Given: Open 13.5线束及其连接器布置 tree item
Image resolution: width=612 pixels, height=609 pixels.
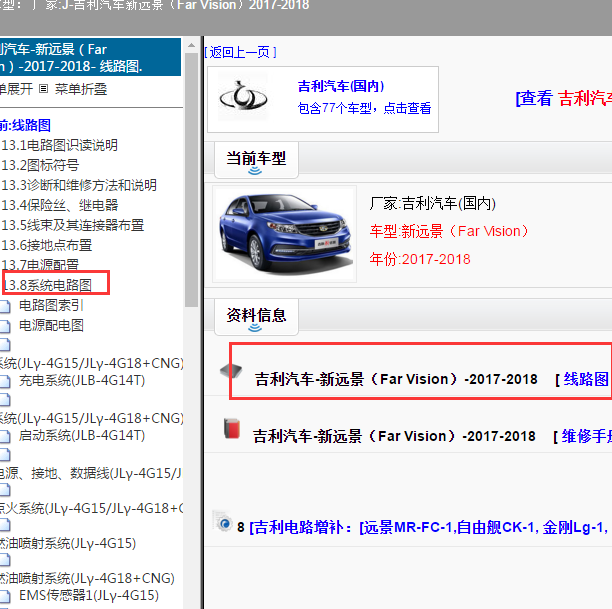Looking at the screenshot, I should [x=73, y=225].
